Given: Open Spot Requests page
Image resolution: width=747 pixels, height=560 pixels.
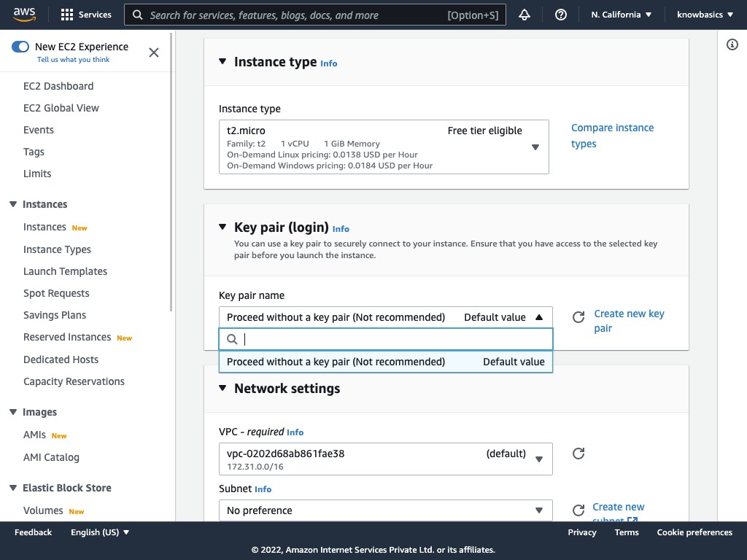Looking at the screenshot, I should (56, 293).
